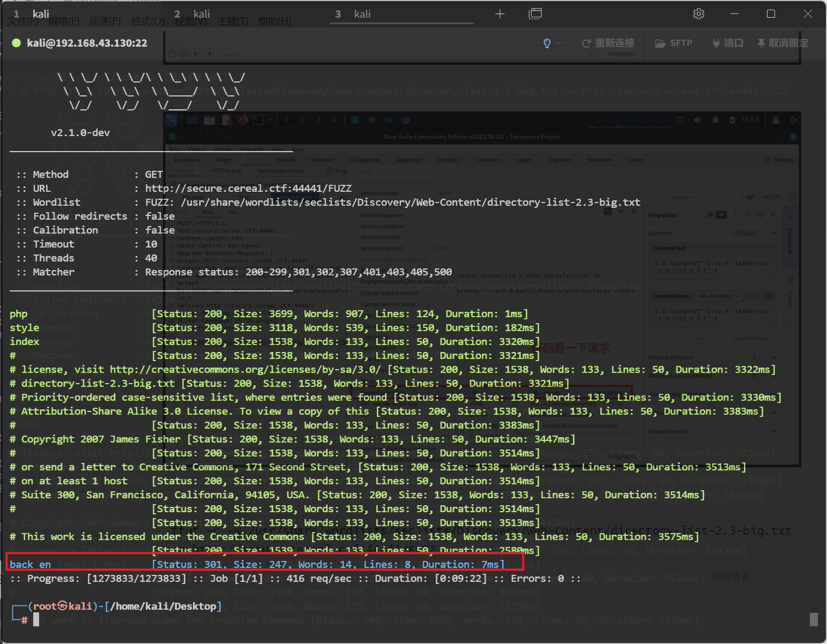
Task: Click the '# on at least 1 host' row
Action: pyautogui.click(x=275, y=481)
